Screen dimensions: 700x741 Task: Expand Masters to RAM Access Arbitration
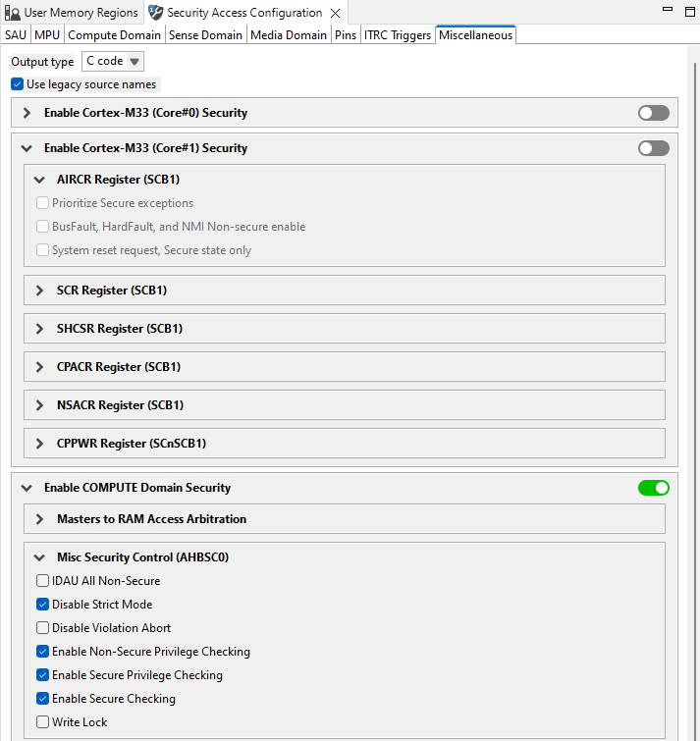coord(39,519)
